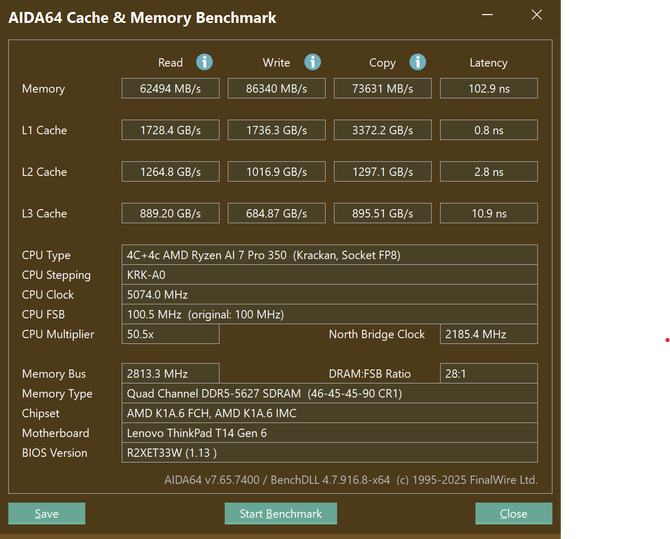Image resolution: width=670 pixels, height=539 pixels.
Task: Click the BIOS Version field
Action: tap(329, 453)
